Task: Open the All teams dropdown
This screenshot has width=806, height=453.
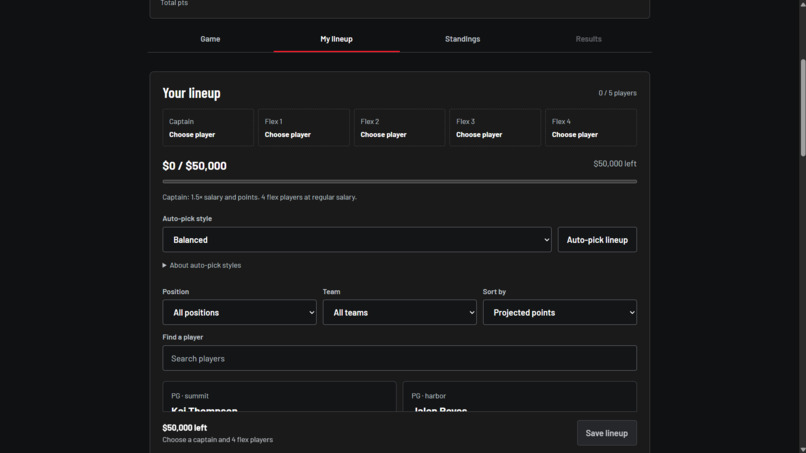Action: [x=399, y=312]
